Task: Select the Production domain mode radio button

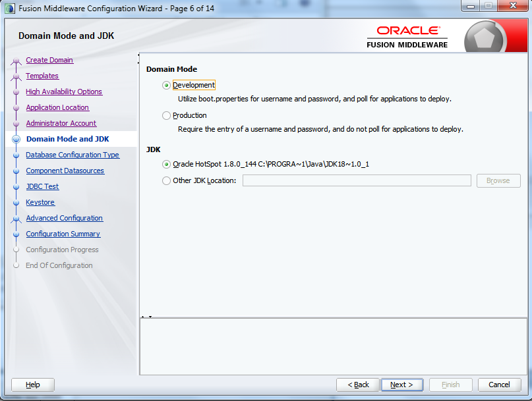Action: (x=166, y=116)
